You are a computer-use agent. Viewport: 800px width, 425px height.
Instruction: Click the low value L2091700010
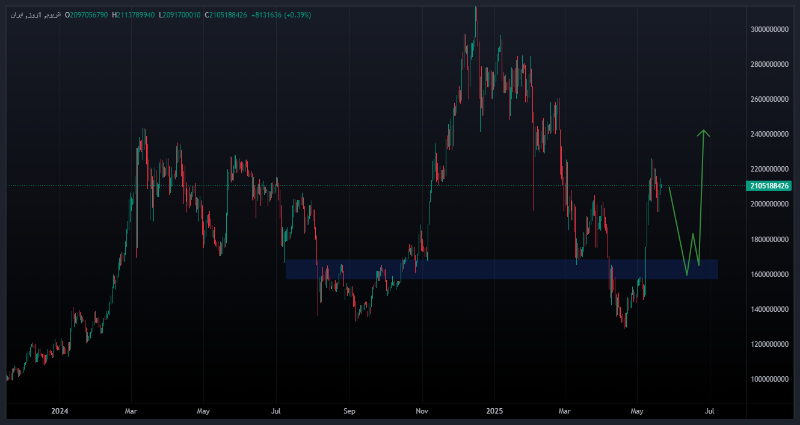pyautogui.click(x=180, y=15)
